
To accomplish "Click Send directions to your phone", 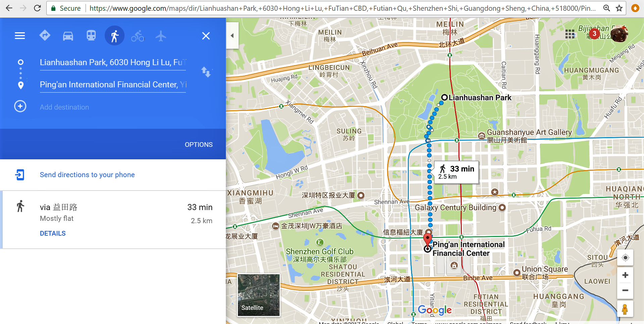I will [87, 175].
